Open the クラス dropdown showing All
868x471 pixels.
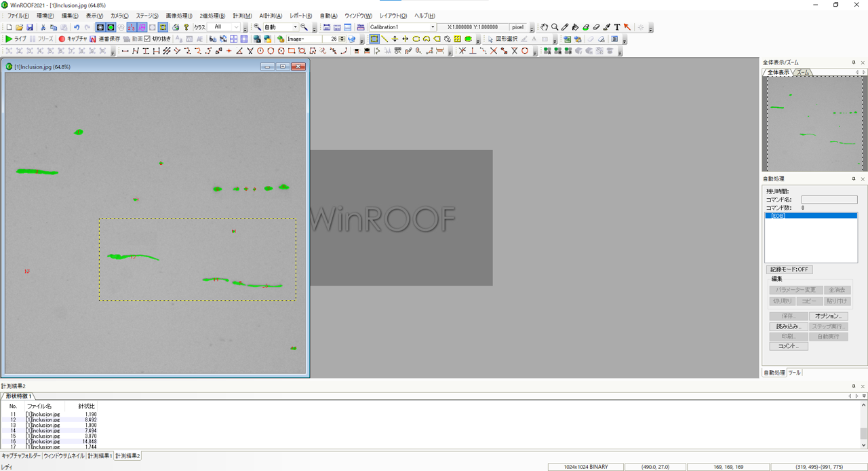click(x=236, y=27)
